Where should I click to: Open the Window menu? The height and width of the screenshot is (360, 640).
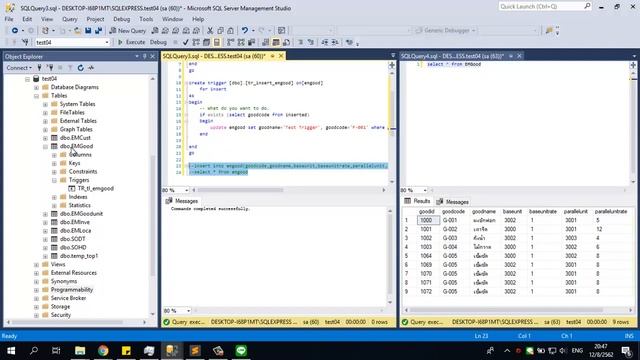coord(173,19)
